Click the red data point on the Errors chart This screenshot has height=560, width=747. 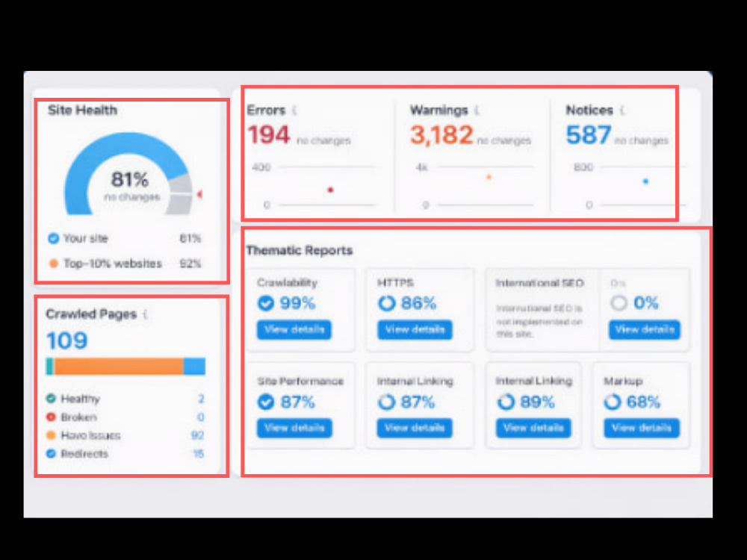point(330,190)
